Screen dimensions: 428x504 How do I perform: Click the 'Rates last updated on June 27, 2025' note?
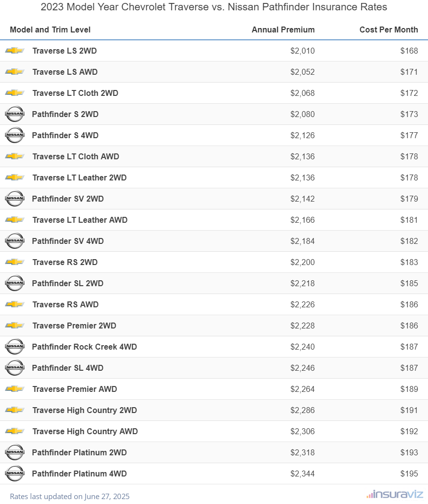69,496
